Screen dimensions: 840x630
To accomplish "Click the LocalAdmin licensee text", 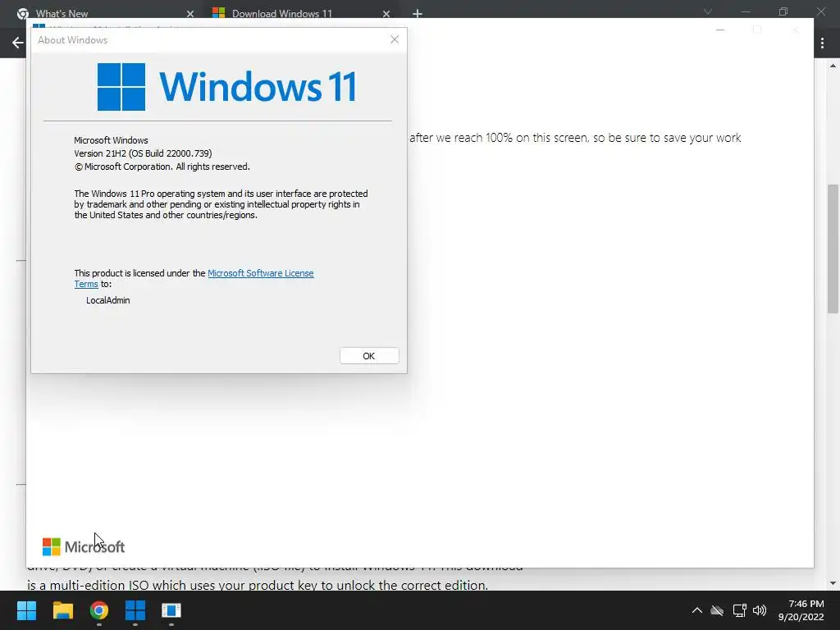I will point(108,300).
